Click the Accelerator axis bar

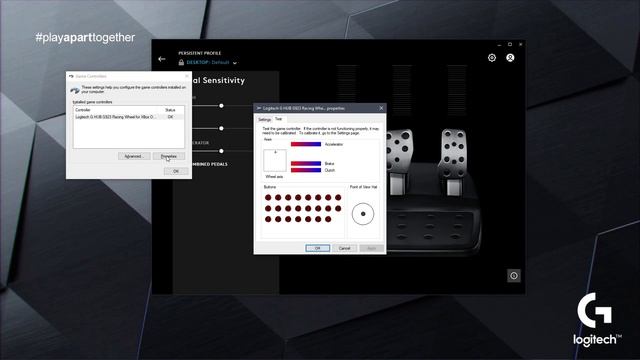click(x=306, y=144)
